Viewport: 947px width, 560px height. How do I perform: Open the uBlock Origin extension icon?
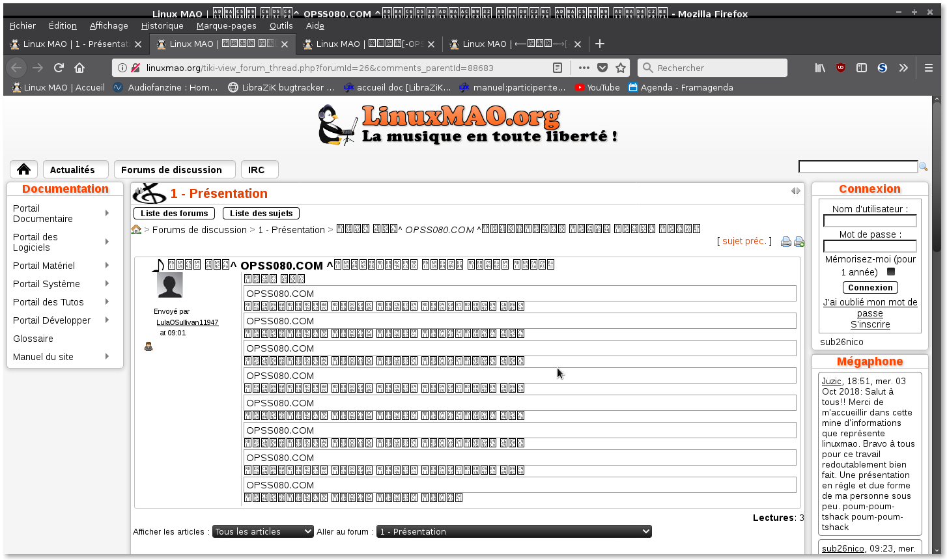click(x=841, y=68)
